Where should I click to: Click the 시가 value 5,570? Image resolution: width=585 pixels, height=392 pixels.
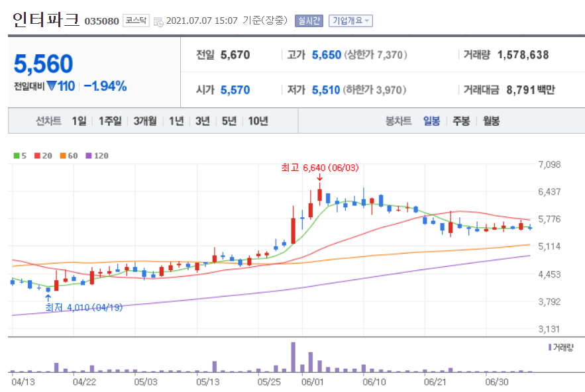235,90
